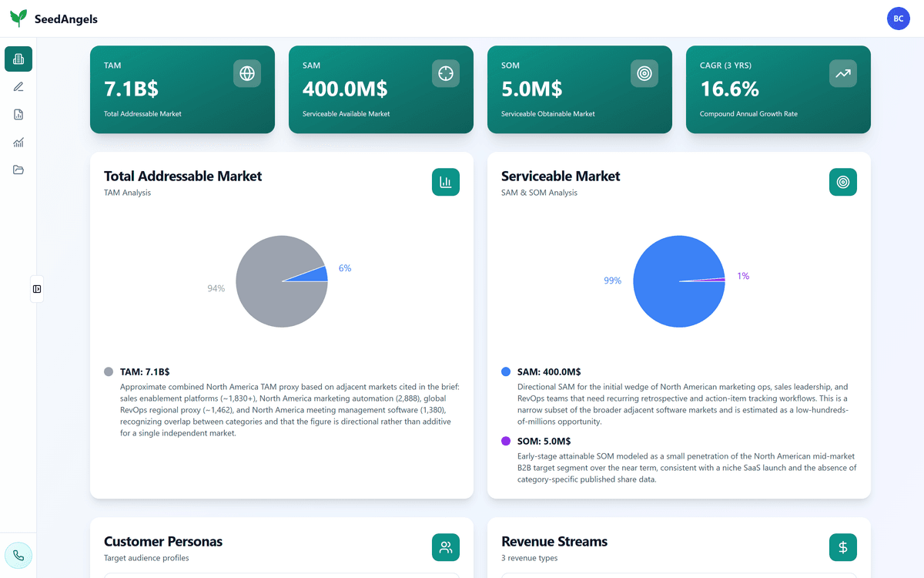Click the "SAM: 400.0M$" legend label

(549, 371)
